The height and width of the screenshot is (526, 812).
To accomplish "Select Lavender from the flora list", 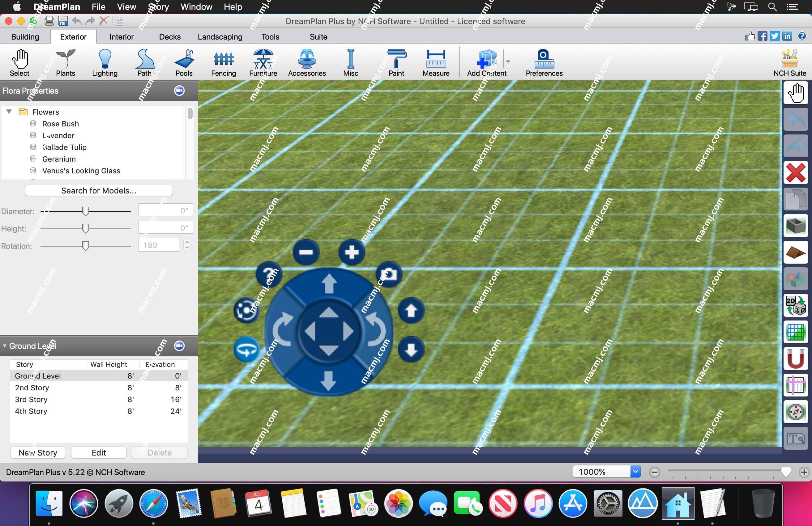I will [58, 135].
